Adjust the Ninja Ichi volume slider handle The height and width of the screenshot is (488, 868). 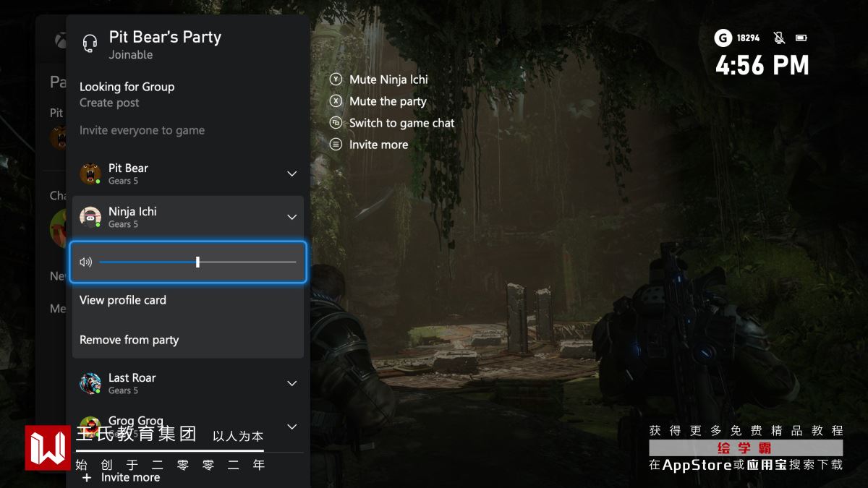pyautogui.click(x=197, y=262)
